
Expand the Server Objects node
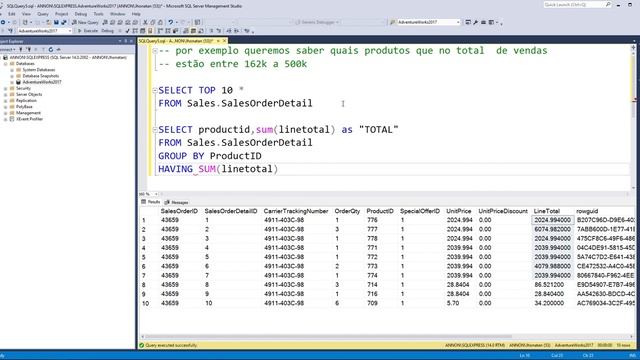pyautogui.click(x=6, y=94)
